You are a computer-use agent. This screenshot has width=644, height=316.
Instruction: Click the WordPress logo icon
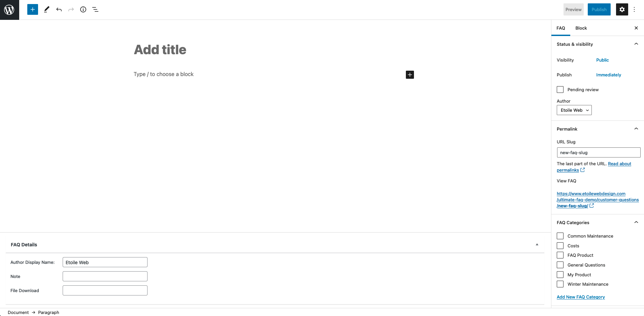(x=9, y=10)
